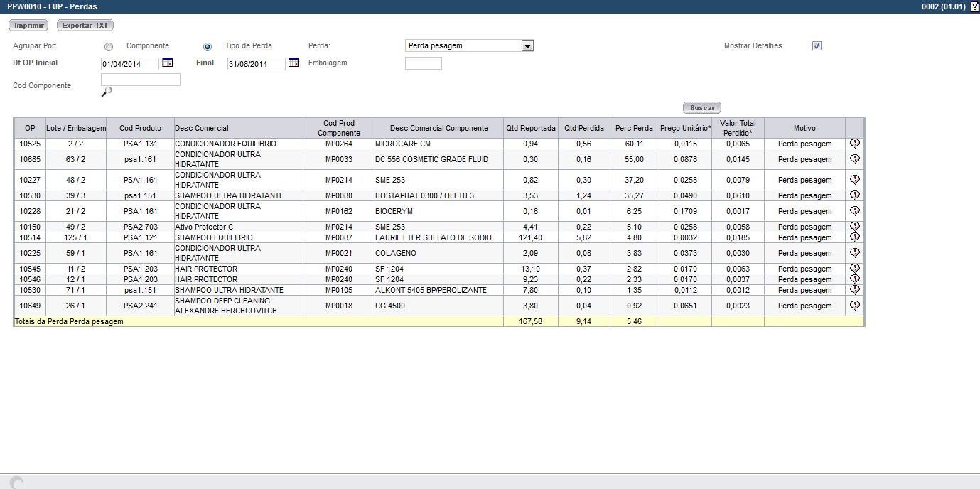Click the Qtd Perdida column header

pyautogui.click(x=584, y=129)
